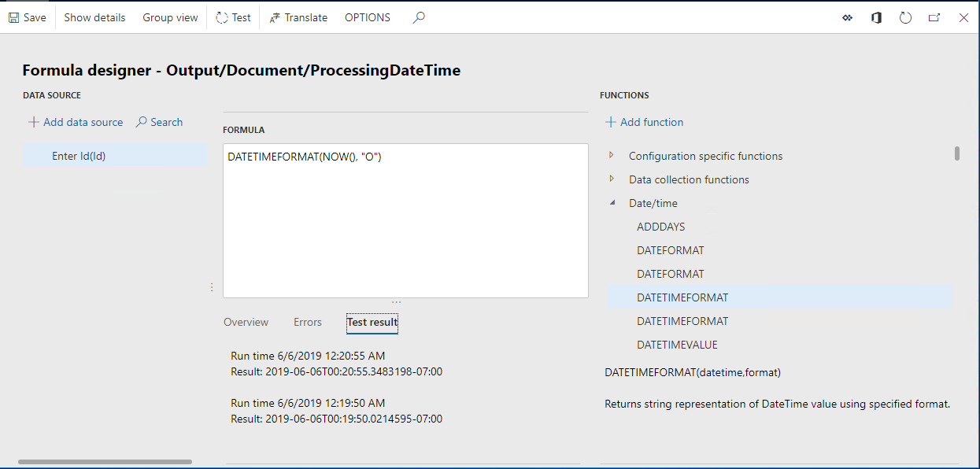Image resolution: width=980 pixels, height=469 pixels.
Task: Open the Errors tab
Action: click(x=308, y=322)
